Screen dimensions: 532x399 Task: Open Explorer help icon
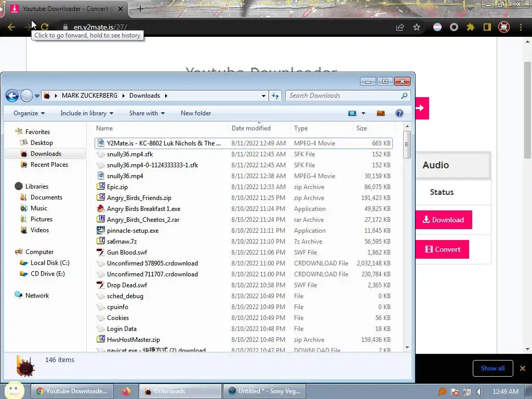tap(400, 113)
